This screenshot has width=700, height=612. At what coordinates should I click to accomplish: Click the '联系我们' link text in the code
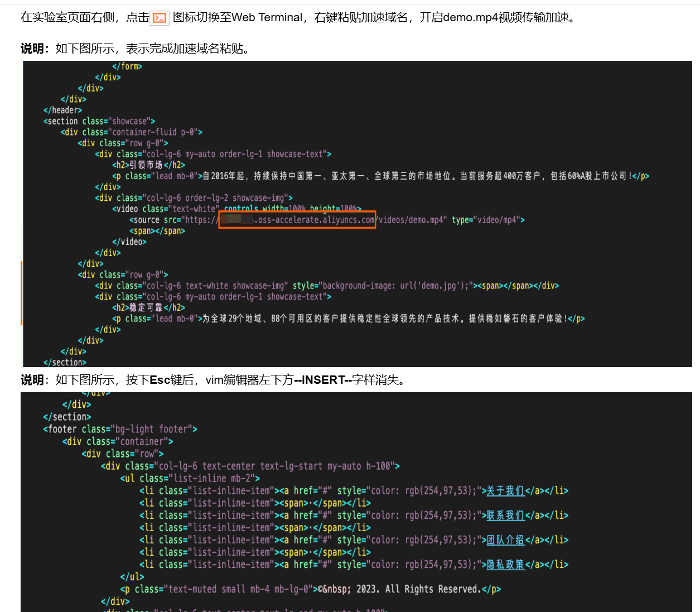pyautogui.click(x=505, y=515)
